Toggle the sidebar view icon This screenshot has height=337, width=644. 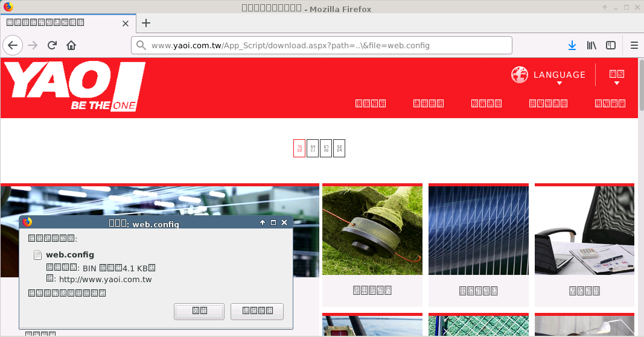[x=611, y=45]
